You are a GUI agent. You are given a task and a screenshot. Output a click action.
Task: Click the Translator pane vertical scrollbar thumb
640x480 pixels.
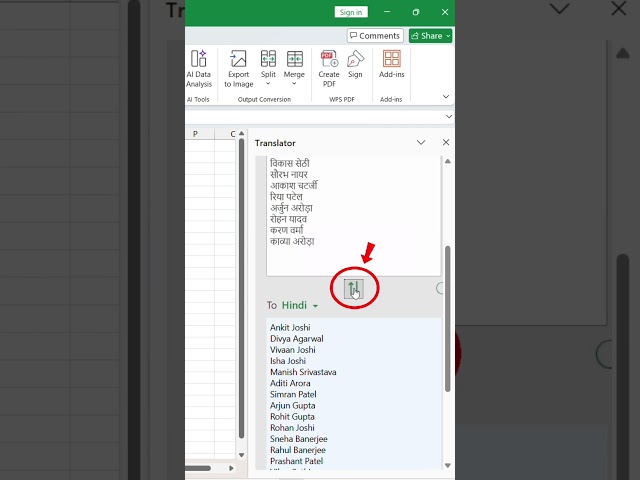pyautogui.click(x=447, y=319)
